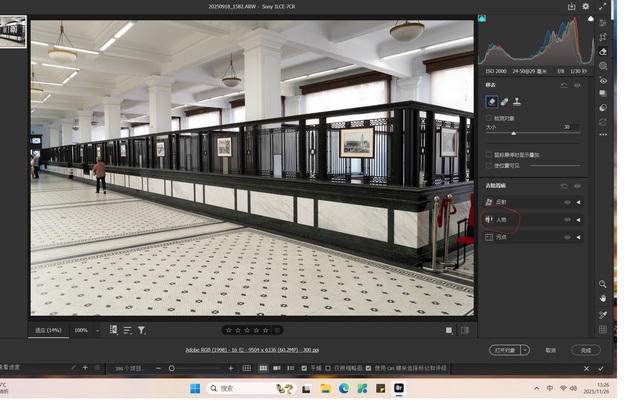The image size is (640, 400).
Task: Click the 完成 button
Action: [x=585, y=350]
